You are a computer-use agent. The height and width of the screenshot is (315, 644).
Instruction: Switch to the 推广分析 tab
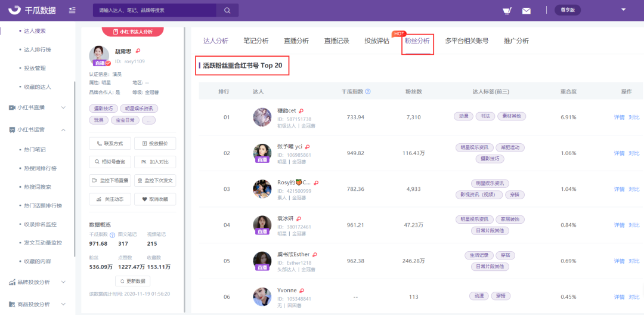click(516, 41)
